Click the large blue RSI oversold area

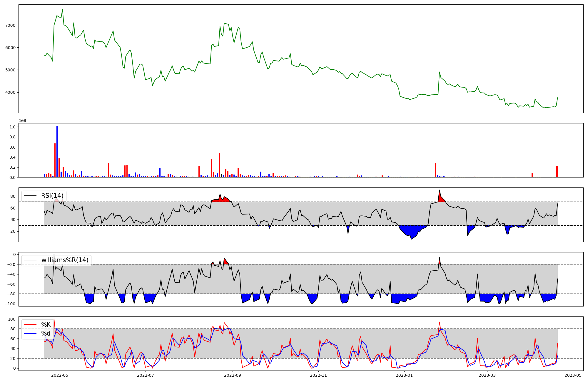pos(412,231)
